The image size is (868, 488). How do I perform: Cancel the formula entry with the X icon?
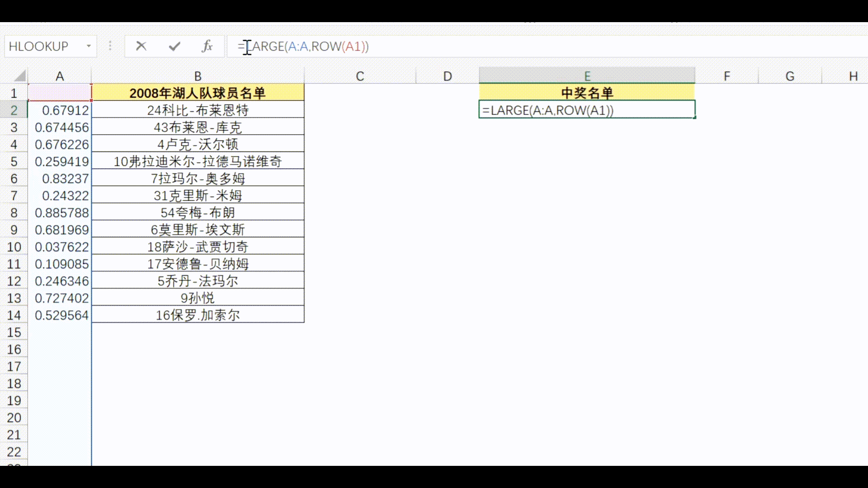tap(141, 46)
